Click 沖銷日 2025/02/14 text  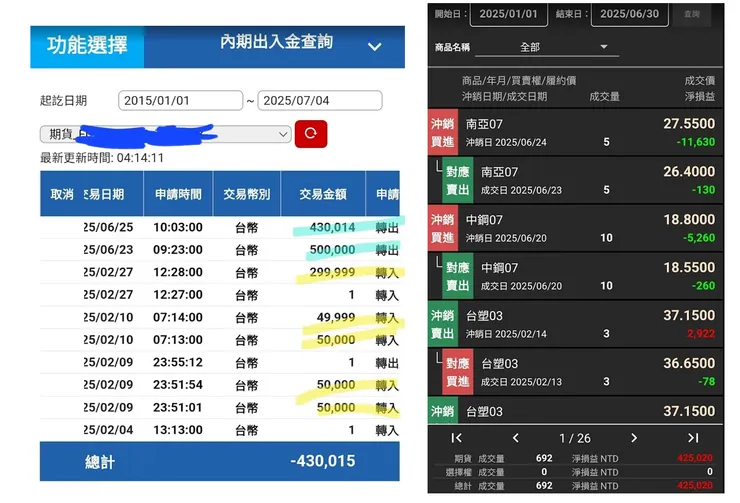[506, 334]
